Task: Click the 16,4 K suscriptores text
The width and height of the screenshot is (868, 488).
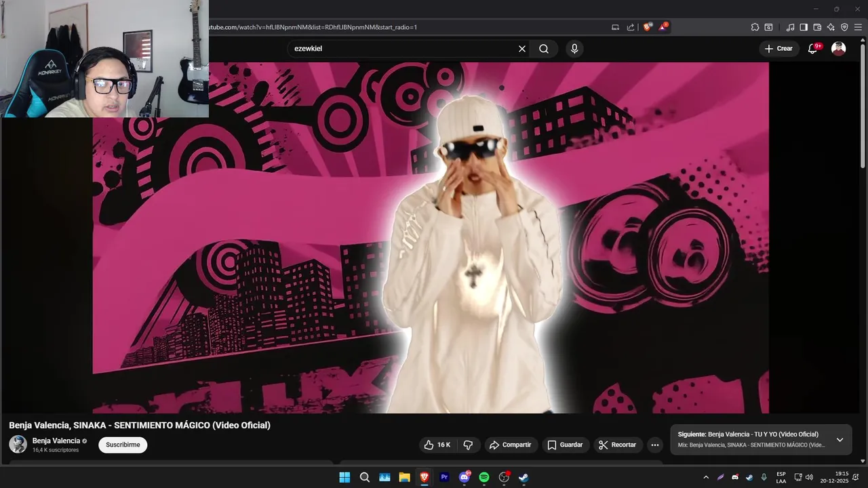Action: coord(56,450)
